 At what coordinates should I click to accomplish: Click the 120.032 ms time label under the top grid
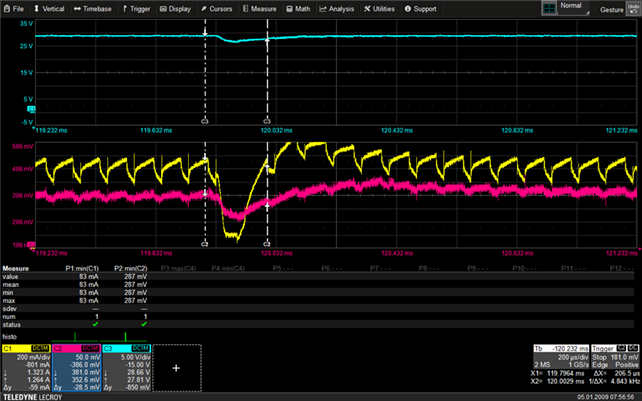click(276, 130)
